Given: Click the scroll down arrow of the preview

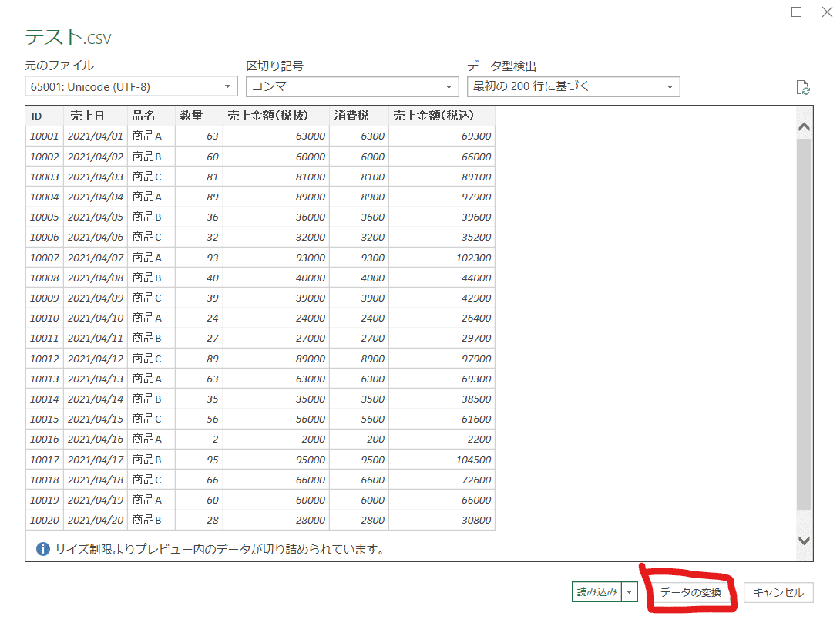Looking at the screenshot, I should (x=804, y=541).
